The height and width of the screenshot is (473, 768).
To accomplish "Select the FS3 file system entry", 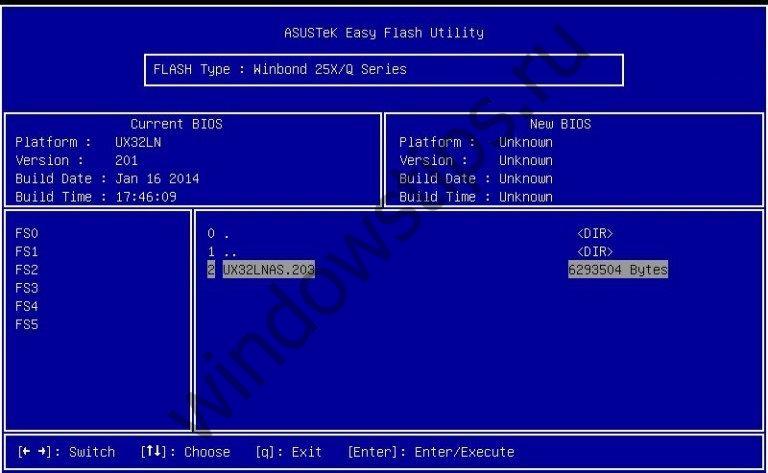I will coord(26,288).
